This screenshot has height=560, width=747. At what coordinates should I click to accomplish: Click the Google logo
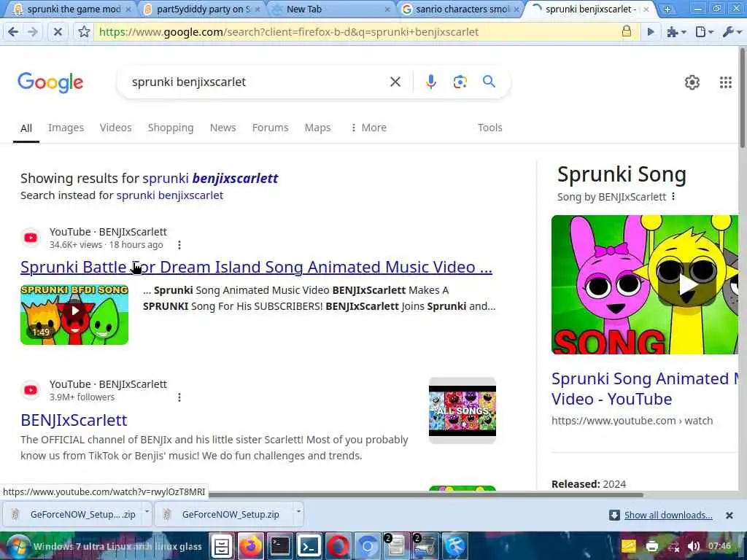pyautogui.click(x=50, y=82)
